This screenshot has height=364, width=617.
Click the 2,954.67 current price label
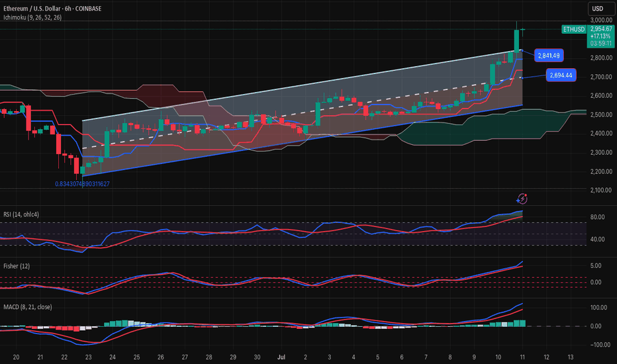(x=601, y=29)
